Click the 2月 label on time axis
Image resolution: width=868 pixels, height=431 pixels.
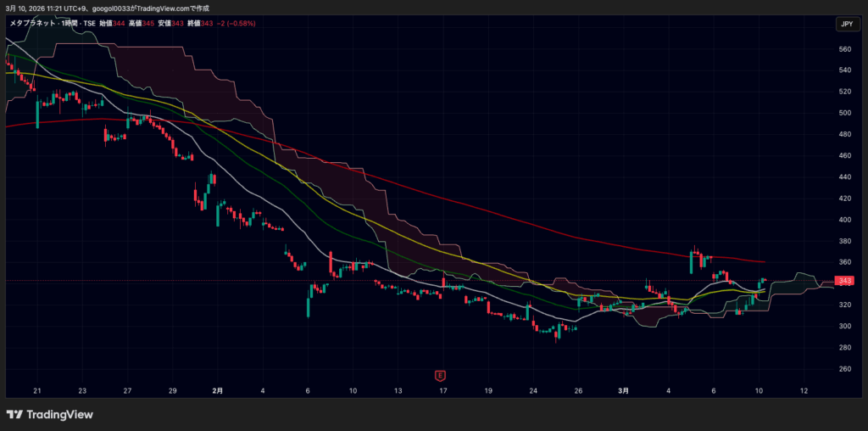click(x=218, y=391)
